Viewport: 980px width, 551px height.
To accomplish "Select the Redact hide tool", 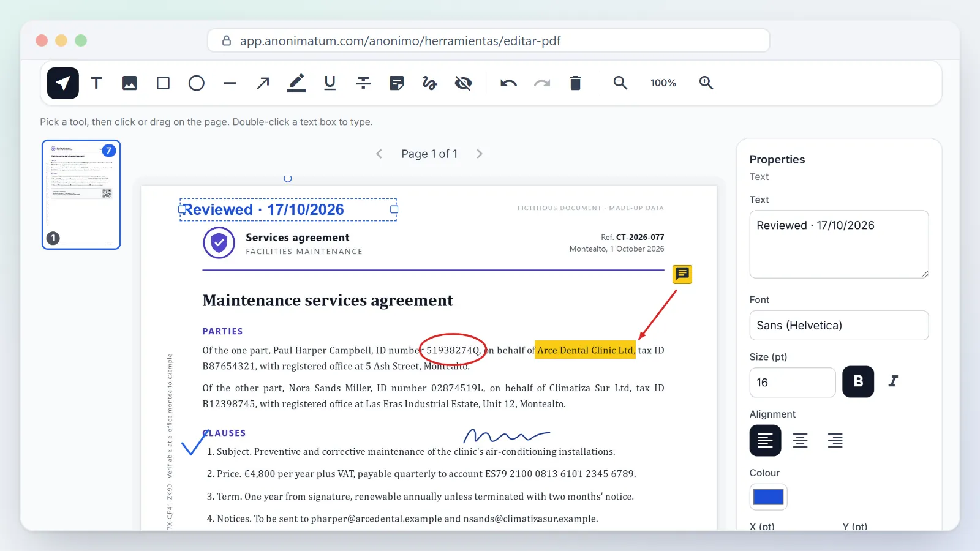I will (464, 83).
